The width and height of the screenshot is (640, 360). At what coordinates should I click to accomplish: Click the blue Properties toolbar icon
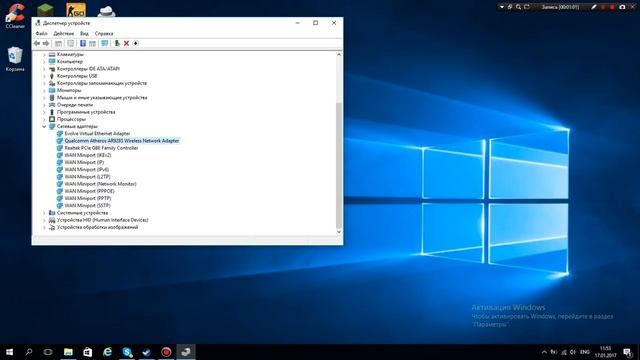pos(83,43)
